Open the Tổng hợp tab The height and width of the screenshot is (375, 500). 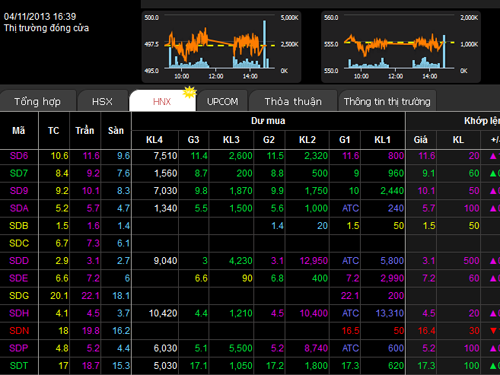(37, 101)
